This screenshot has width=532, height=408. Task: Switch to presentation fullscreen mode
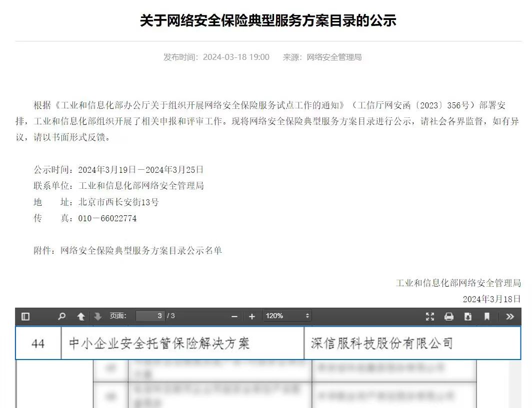[x=430, y=316]
